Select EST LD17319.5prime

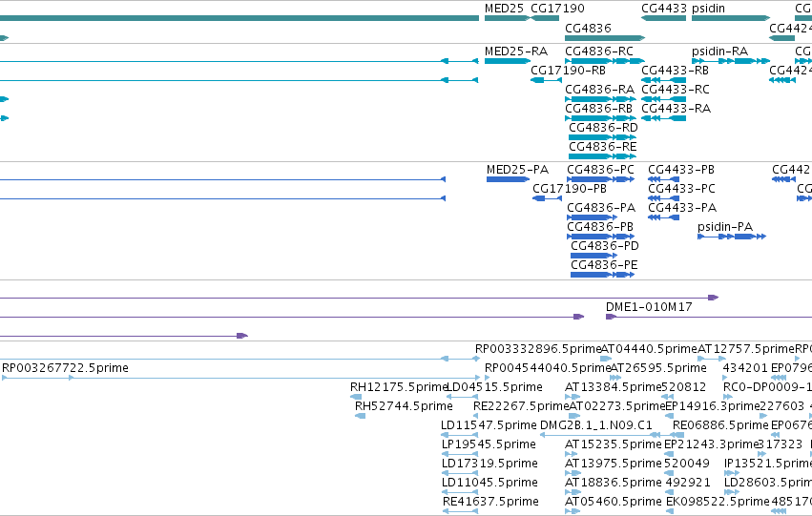click(x=489, y=464)
